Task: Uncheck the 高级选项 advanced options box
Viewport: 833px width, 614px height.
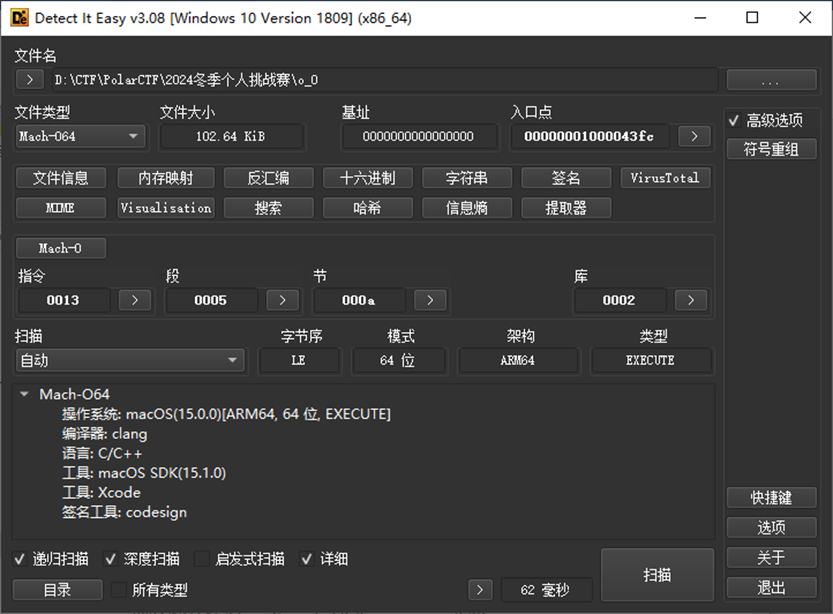Action: [735, 118]
